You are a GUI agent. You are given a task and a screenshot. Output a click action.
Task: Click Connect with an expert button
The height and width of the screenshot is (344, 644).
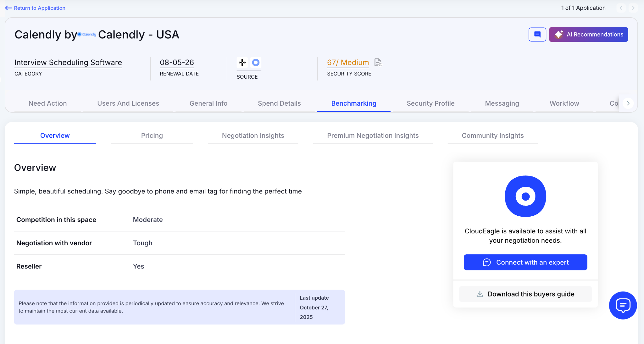525,262
